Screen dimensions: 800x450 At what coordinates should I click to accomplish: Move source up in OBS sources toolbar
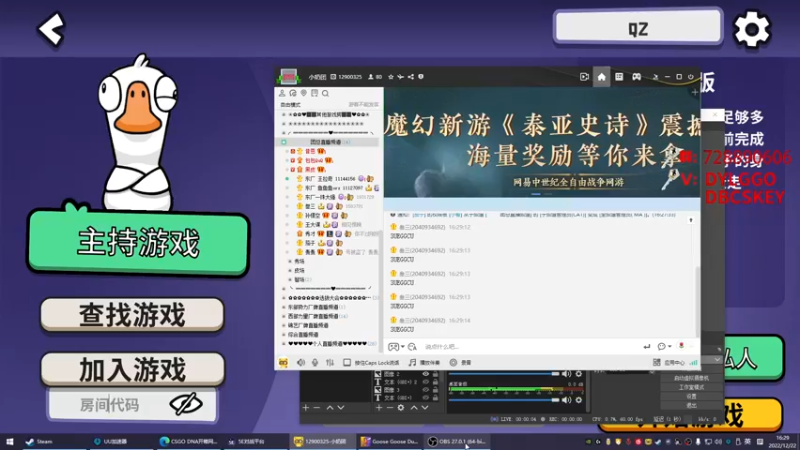[414, 408]
